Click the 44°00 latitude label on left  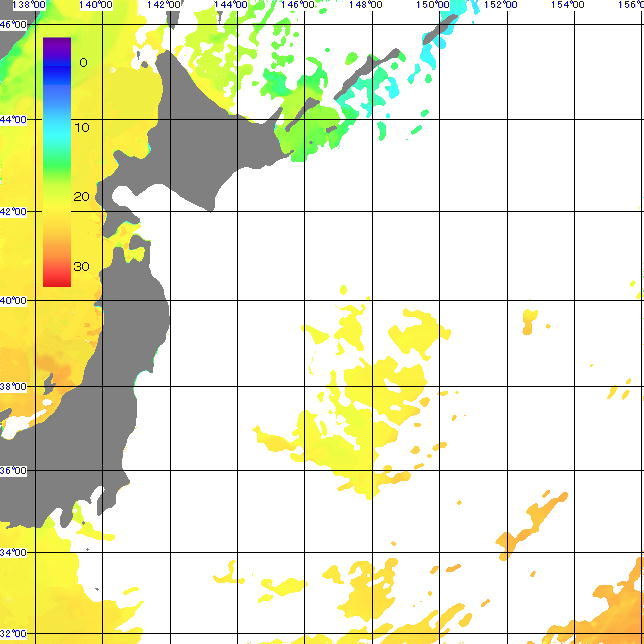(x=13, y=119)
